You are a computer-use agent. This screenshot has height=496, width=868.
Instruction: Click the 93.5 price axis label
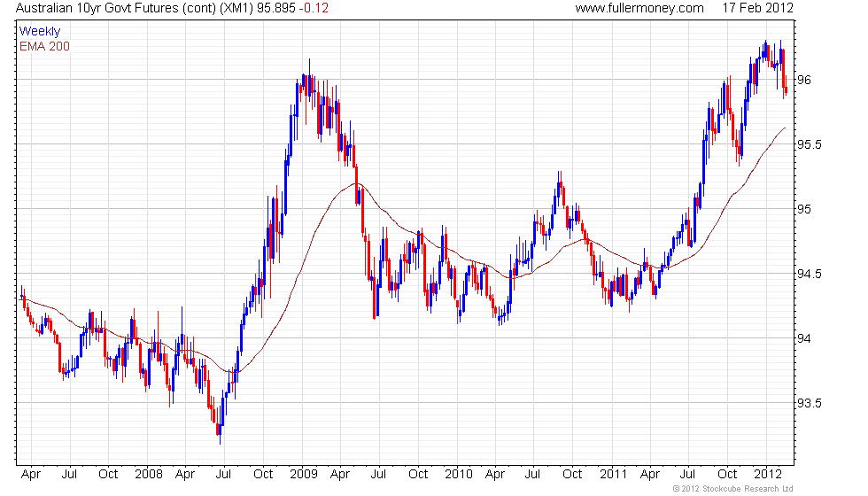pos(809,403)
